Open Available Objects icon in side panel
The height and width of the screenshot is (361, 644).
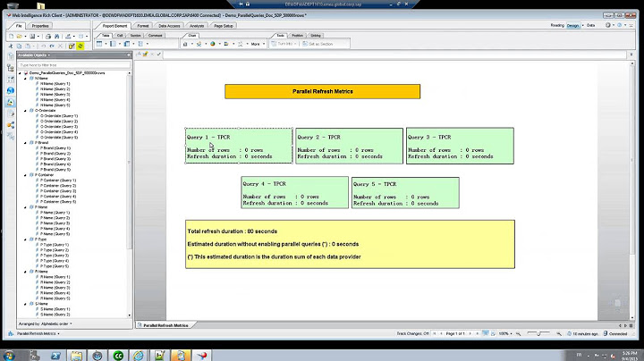coord(11,102)
